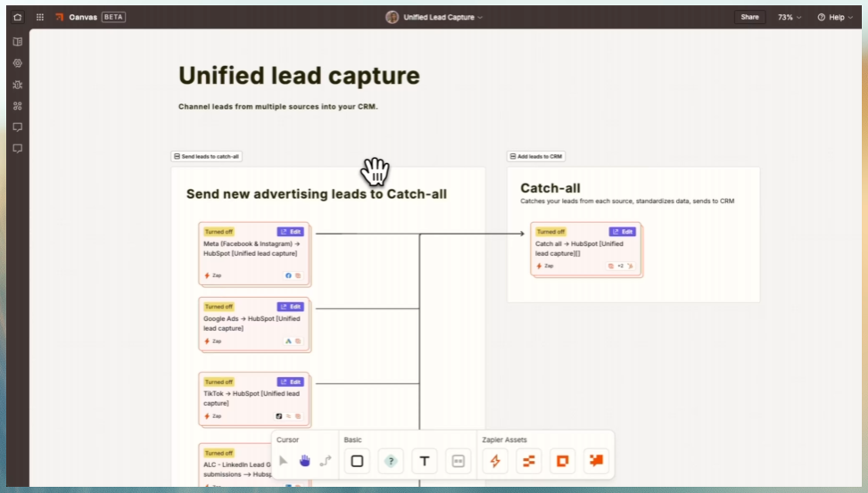Select the arrow pointer cursor tool
This screenshot has height=493, width=868.
[284, 460]
